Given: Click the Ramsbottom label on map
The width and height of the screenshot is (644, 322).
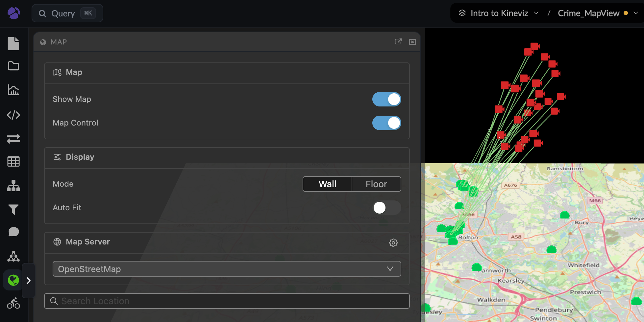Looking at the screenshot, I should click(x=565, y=169).
